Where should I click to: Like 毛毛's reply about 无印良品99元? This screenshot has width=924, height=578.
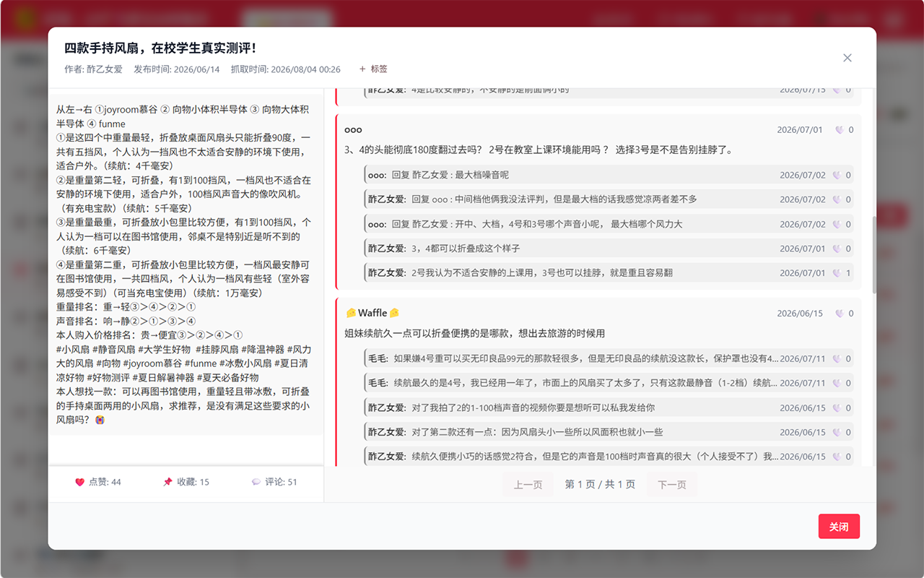(x=837, y=358)
